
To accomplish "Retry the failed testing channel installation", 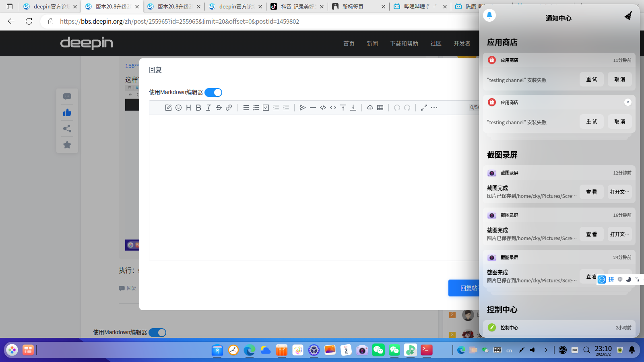I will coord(591,79).
